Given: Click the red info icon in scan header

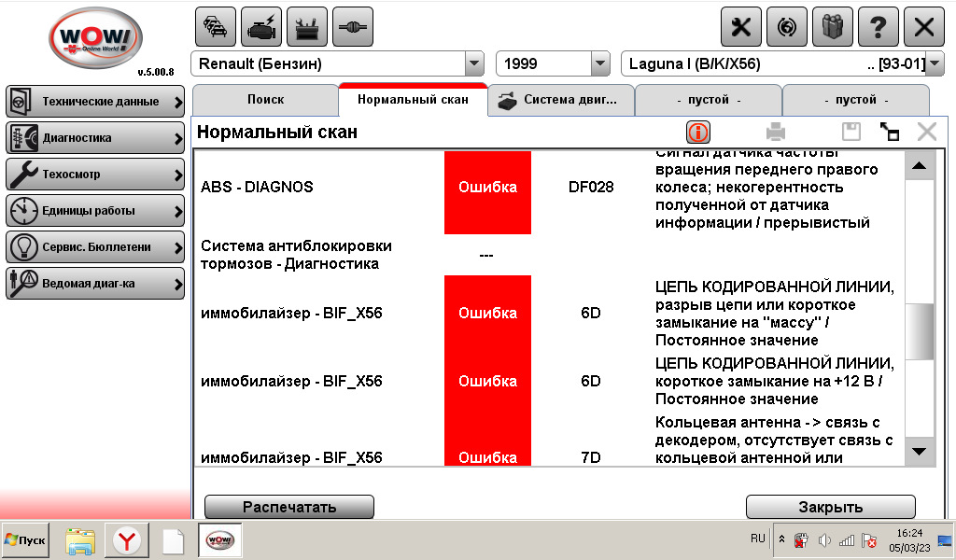Looking at the screenshot, I should point(698,132).
